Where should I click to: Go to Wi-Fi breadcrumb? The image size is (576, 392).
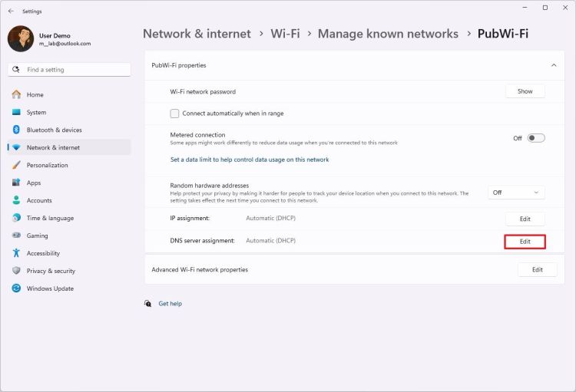(x=285, y=34)
